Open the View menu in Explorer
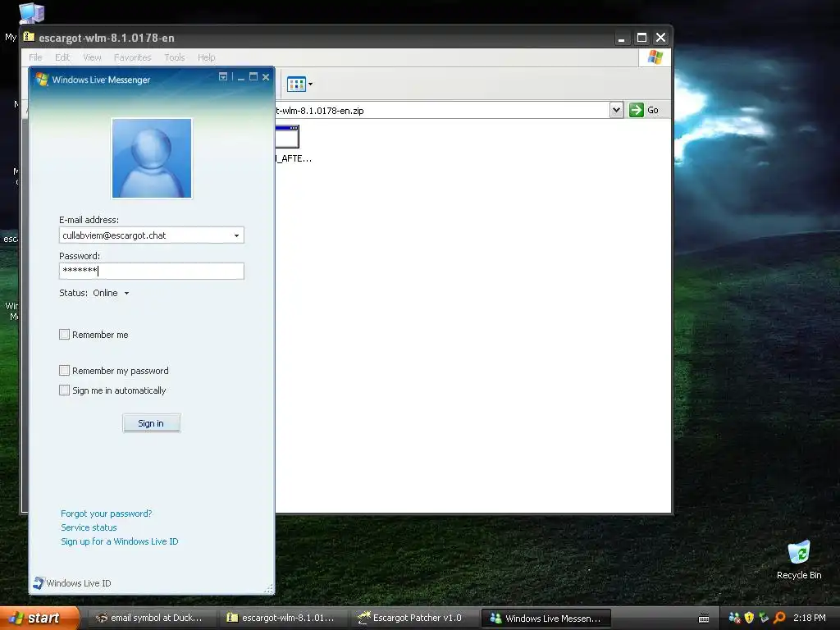Screen dimensions: 840x630 pos(92,57)
